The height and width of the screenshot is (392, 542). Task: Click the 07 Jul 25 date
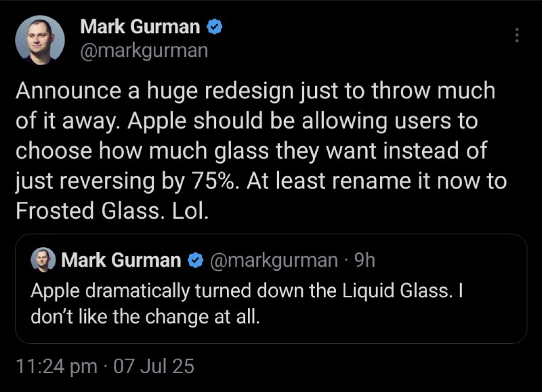click(x=154, y=366)
